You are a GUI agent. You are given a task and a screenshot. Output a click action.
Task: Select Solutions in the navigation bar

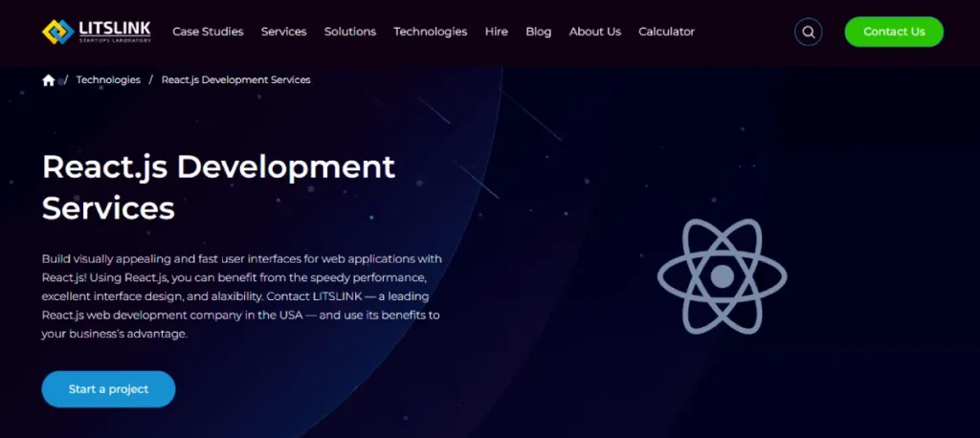(x=350, y=32)
